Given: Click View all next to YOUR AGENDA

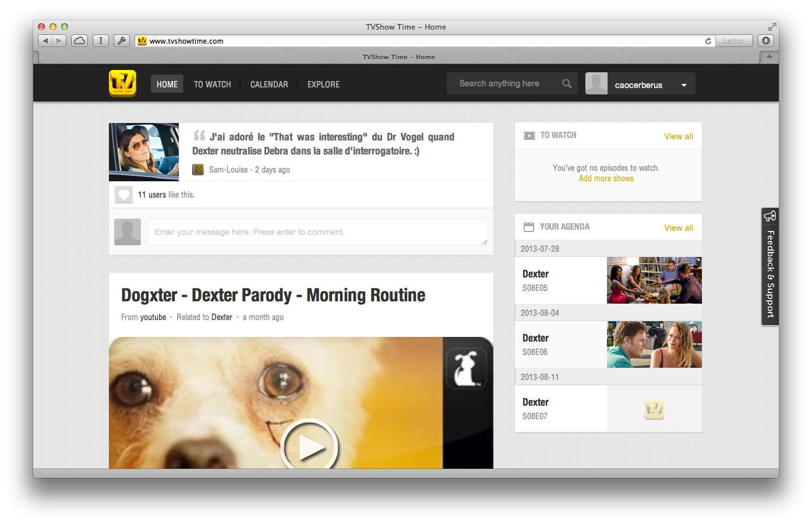Looking at the screenshot, I should click(x=678, y=227).
